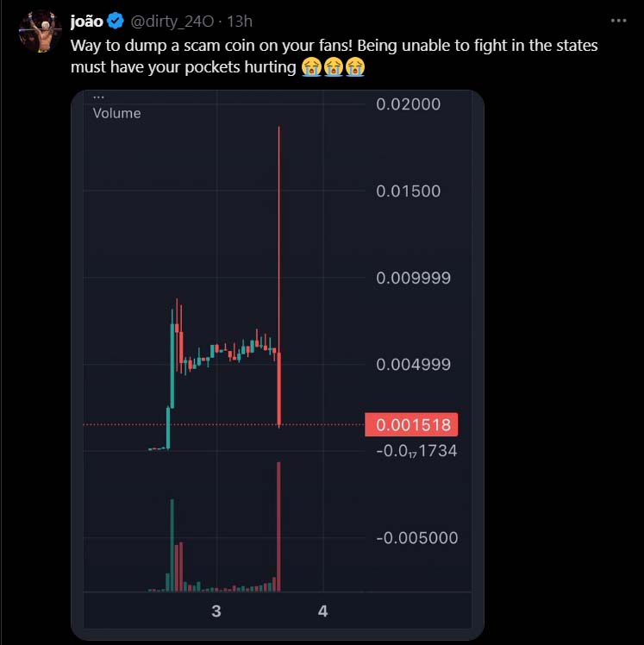This screenshot has height=645, width=644.
Task: Click the 0.02000 price axis label
Action: click(408, 104)
